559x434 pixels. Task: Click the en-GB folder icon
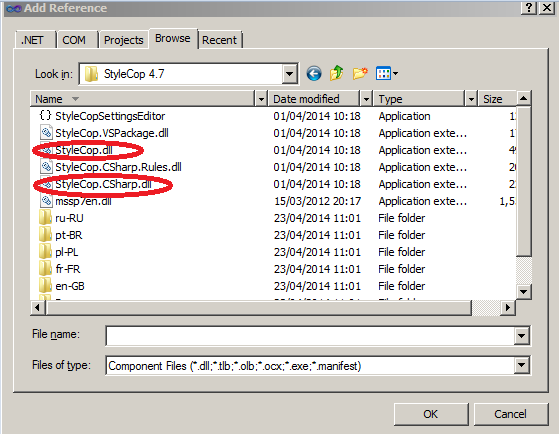tap(45, 286)
